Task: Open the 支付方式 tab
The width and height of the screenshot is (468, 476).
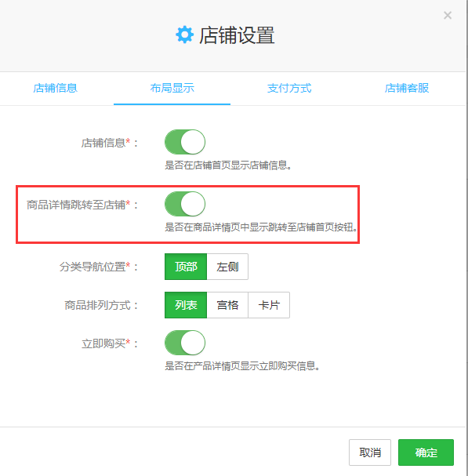Action: click(x=289, y=88)
